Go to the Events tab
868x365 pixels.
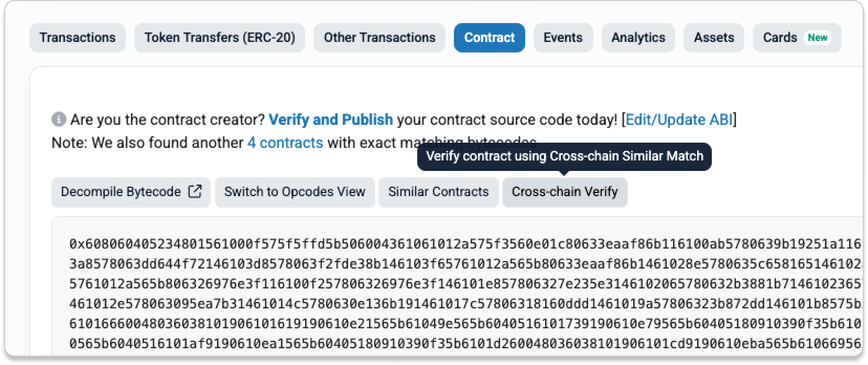point(563,38)
